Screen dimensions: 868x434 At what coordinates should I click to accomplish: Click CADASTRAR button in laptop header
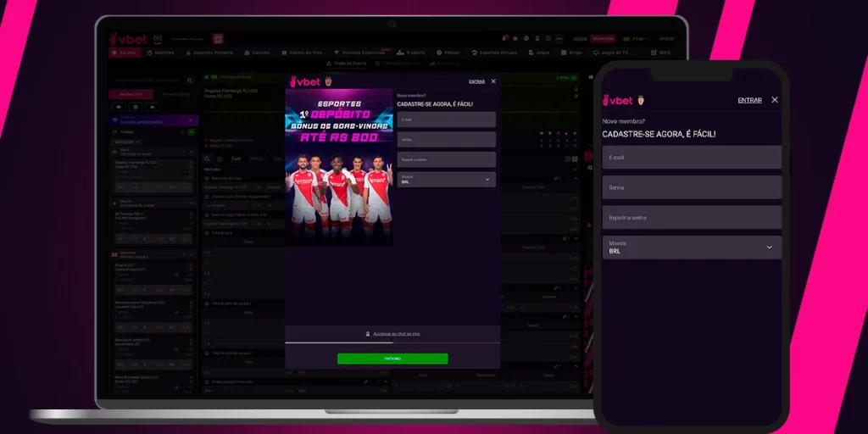pos(603,39)
